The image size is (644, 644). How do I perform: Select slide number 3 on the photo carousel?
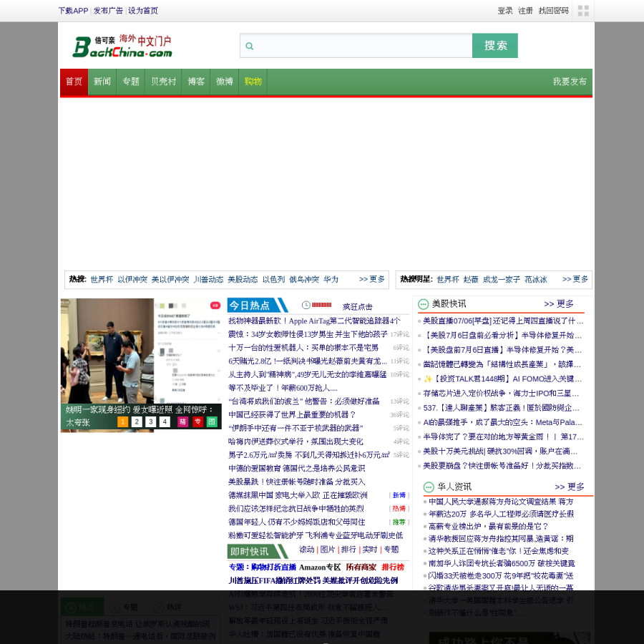point(151,421)
